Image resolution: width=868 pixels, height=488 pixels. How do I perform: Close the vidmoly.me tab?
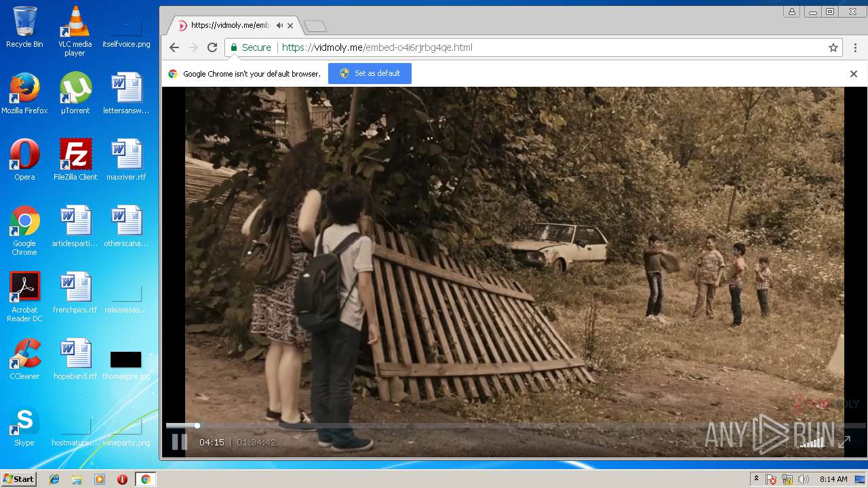tap(291, 26)
